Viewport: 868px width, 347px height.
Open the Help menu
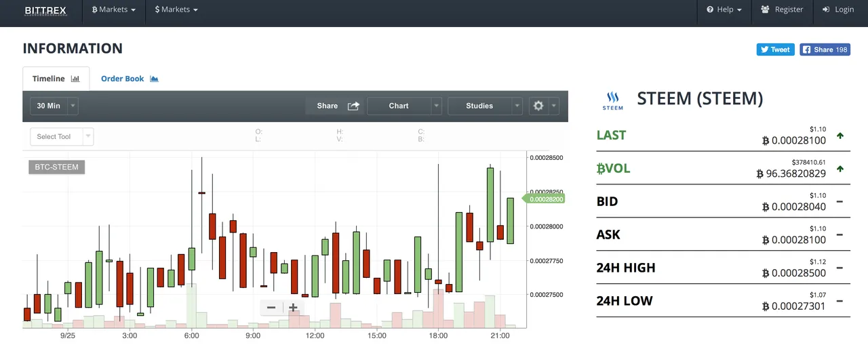click(x=724, y=9)
